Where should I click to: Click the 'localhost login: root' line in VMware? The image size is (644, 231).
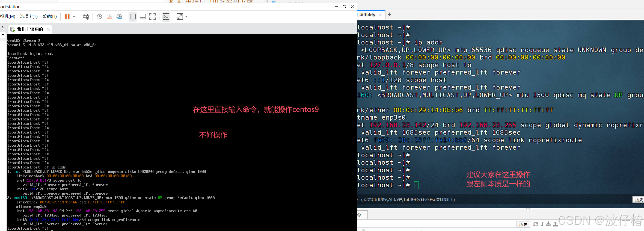pos(30,54)
